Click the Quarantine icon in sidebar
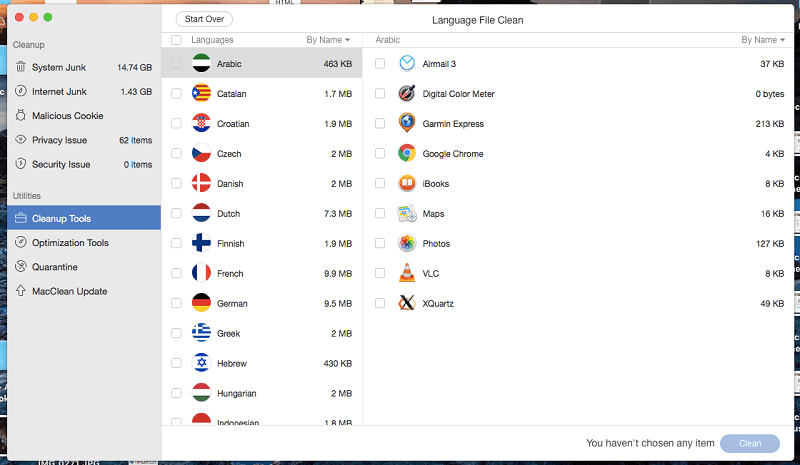The height and width of the screenshot is (465, 800). pos(20,266)
